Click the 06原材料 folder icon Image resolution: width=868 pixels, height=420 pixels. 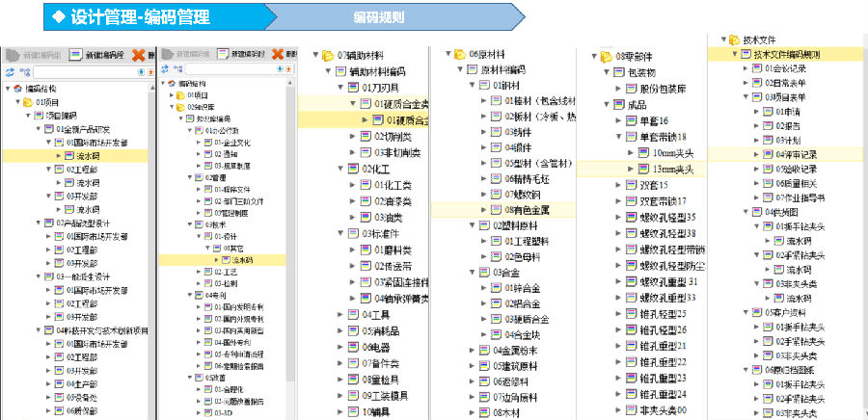click(459, 54)
